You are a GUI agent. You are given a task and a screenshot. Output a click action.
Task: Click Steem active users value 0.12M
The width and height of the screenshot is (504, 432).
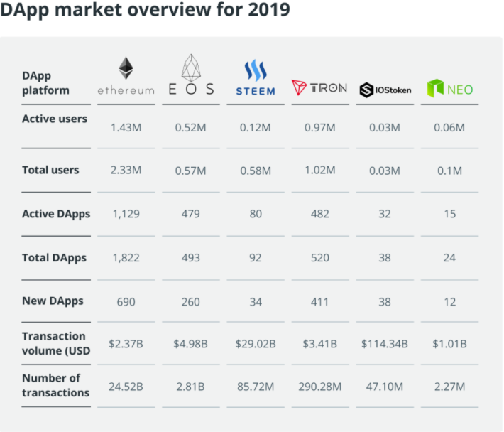click(256, 128)
